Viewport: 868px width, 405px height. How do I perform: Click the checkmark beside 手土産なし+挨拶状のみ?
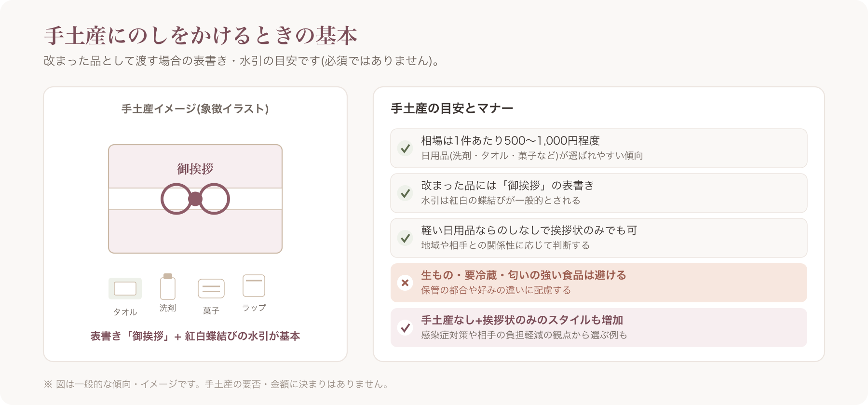coord(405,328)
